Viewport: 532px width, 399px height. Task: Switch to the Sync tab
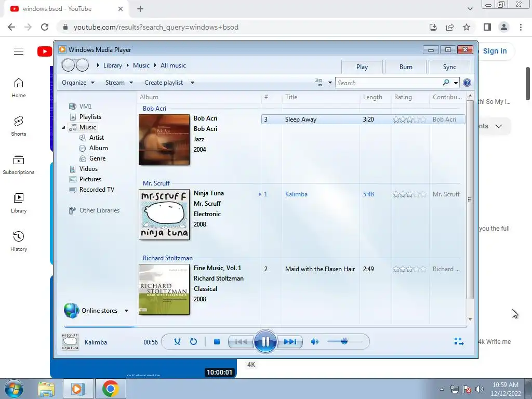click(449, 67)
